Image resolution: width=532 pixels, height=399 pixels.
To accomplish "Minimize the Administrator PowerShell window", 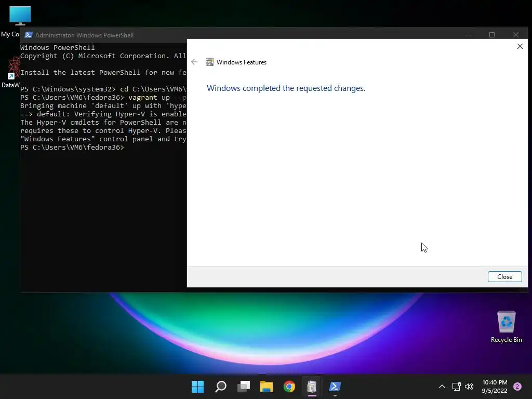I will [x=469, y=35].
